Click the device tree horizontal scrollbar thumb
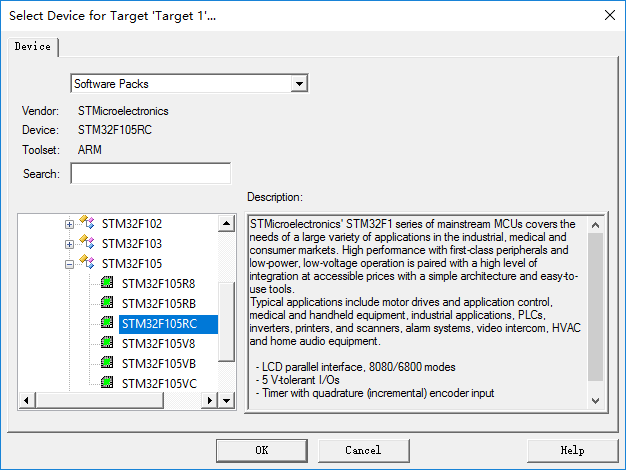Viewport: 626px width, 470px height. pos(99,400)
